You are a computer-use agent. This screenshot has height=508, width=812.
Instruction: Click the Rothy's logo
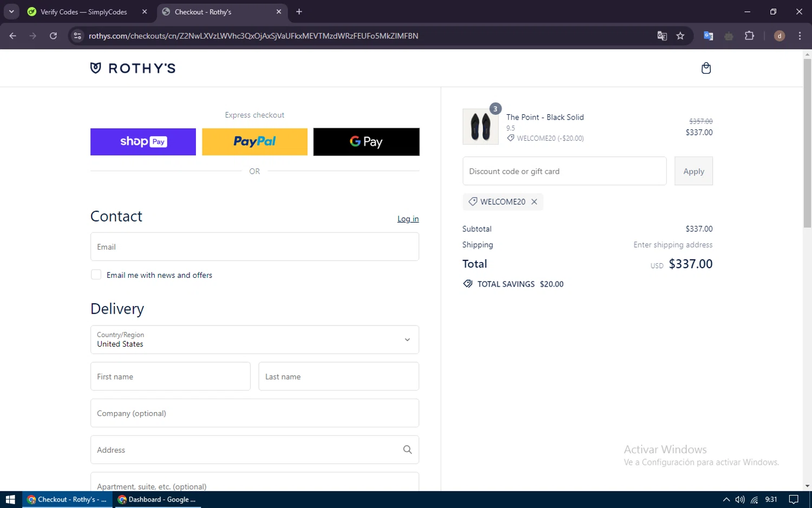point(133,68)
